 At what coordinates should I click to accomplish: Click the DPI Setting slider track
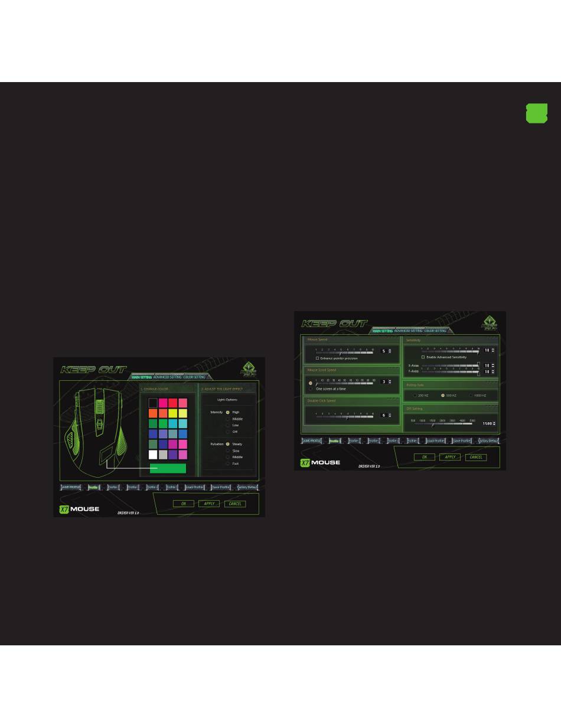click(x=444, y=424)
